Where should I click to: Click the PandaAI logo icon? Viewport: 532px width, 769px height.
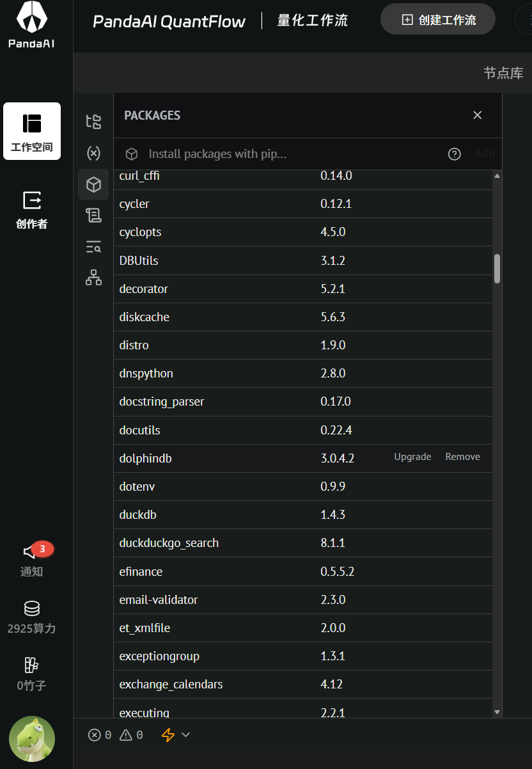point(31,18)
